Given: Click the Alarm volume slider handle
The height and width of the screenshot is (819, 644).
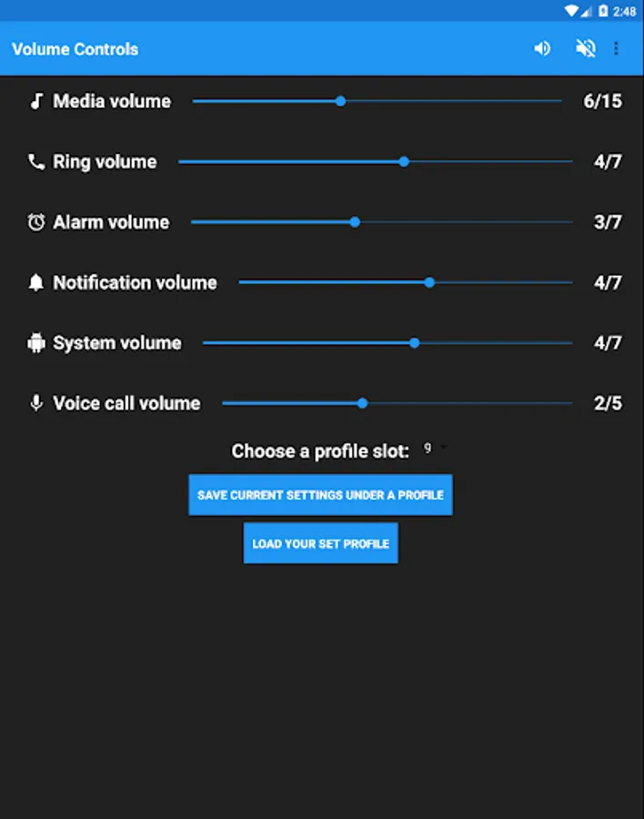Looking at the screenshot, I should tap(355, 222).
